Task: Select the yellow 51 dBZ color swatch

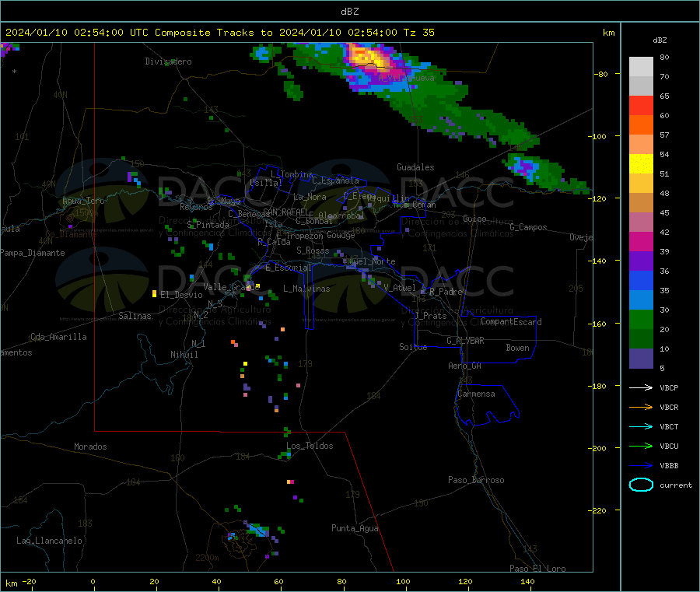Action: tap(641, 164)
